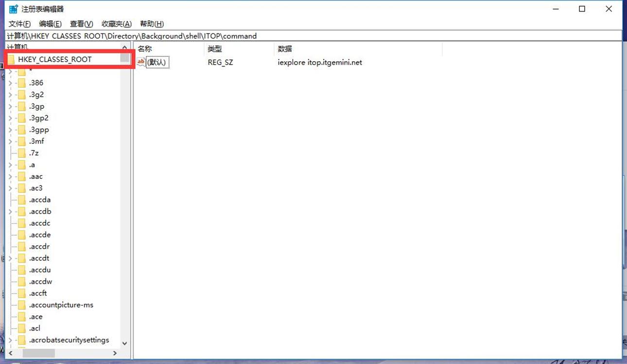Expand the .acrobatsecuritysettings key
This screenshot has height=364, width=627.
[x=11, y=340]
